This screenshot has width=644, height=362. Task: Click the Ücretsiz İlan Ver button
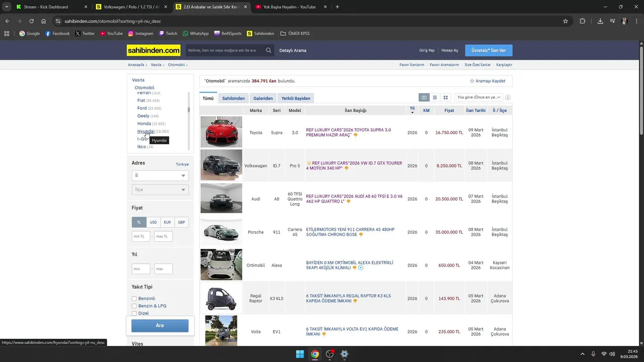pos(489,50)
